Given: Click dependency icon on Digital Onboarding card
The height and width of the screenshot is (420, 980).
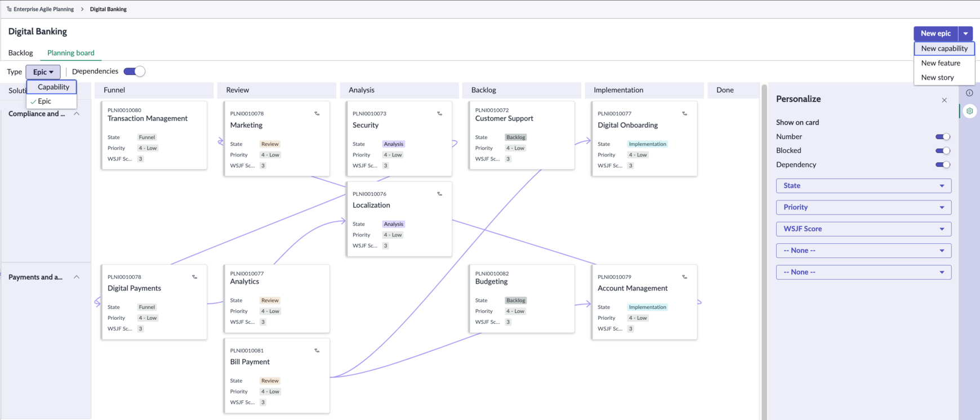Looking at the screenshot, I should [x=685, y=114].
